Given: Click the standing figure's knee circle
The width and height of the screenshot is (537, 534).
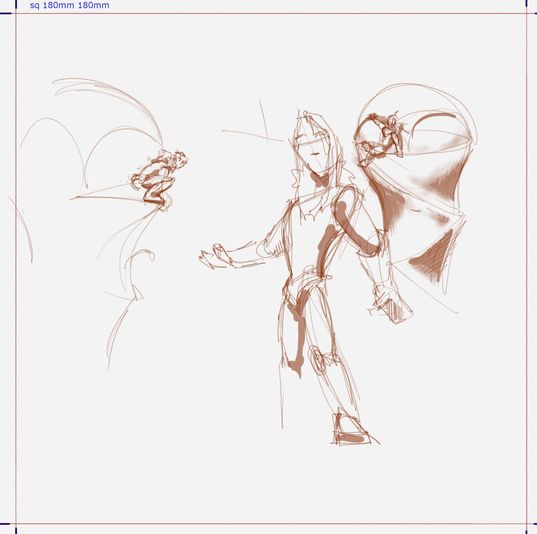Looking at the screenshot, I should click(x=317, y=359).
